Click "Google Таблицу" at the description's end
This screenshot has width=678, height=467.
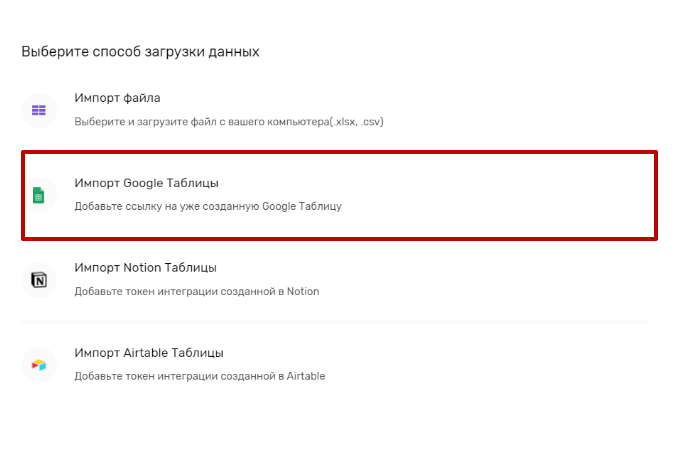pyautogui.click(x=302, y=206)
